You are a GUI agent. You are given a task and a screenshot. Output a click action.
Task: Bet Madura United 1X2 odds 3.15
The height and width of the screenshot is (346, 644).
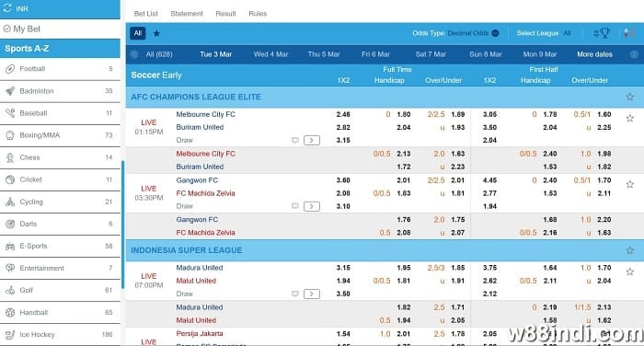click(x=343, y=268)
